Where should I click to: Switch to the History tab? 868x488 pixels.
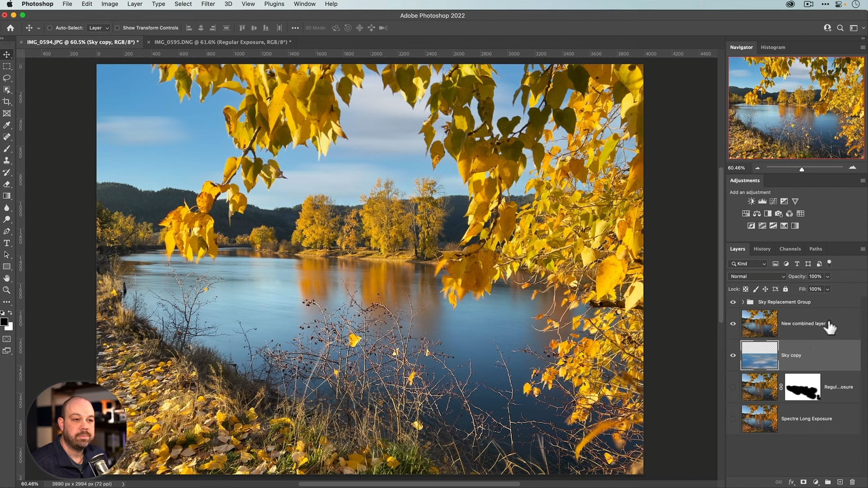pos(762,249)
